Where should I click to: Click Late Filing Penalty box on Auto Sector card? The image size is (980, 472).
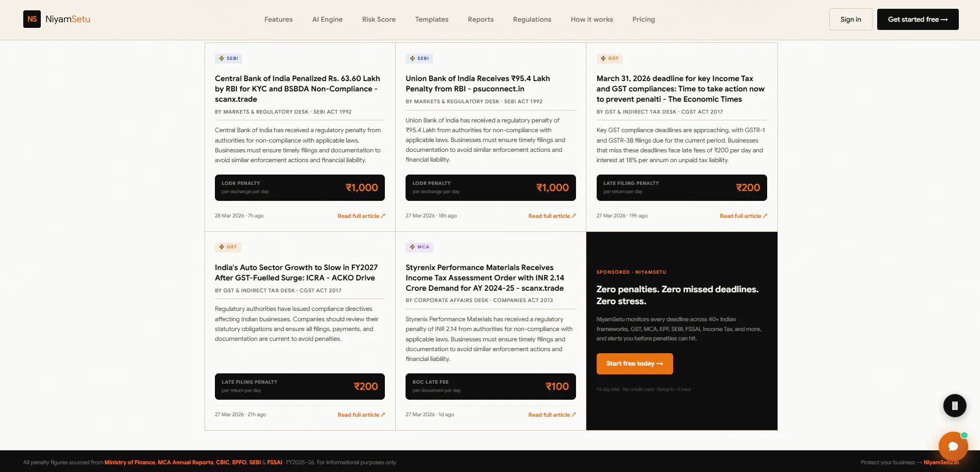(300, 386)
